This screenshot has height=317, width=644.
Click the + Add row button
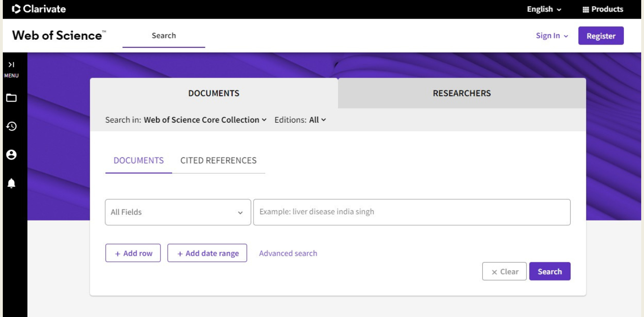tap(133, 253)
